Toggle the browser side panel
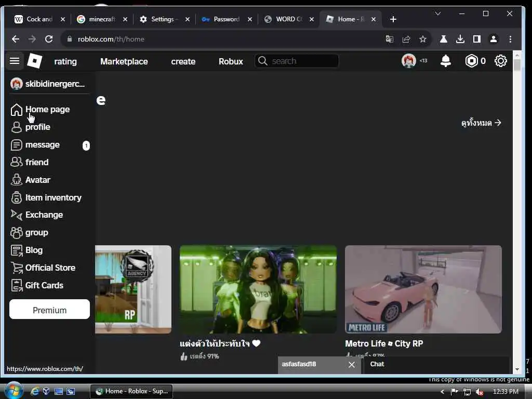Viewport: 532px width, 399px height. click(x=477, y=39)
